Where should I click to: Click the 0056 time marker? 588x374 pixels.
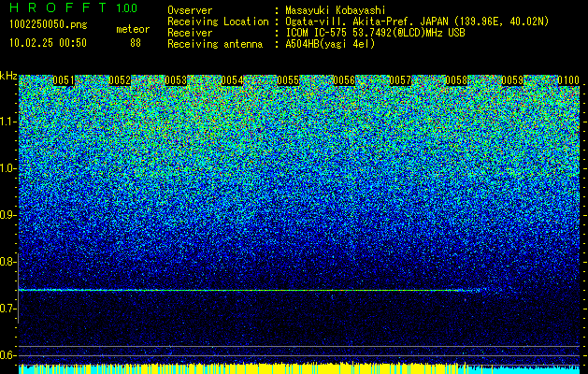point(344,80)
